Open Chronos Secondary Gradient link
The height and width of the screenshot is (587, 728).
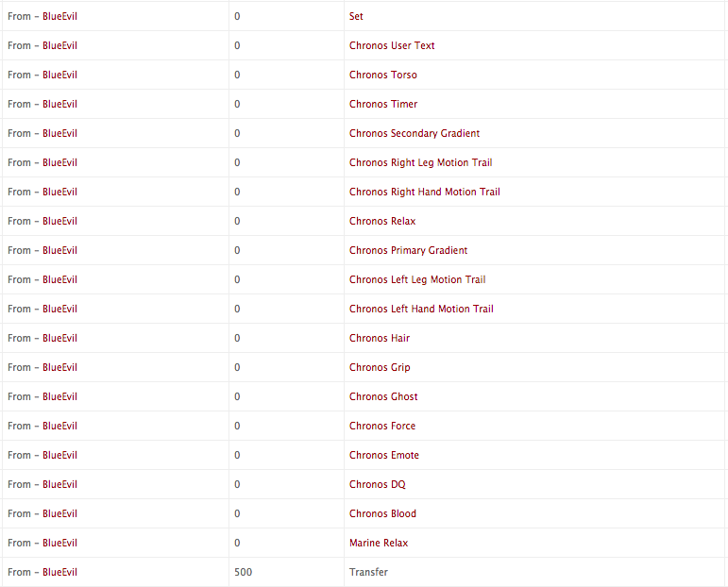pos(415,133)
